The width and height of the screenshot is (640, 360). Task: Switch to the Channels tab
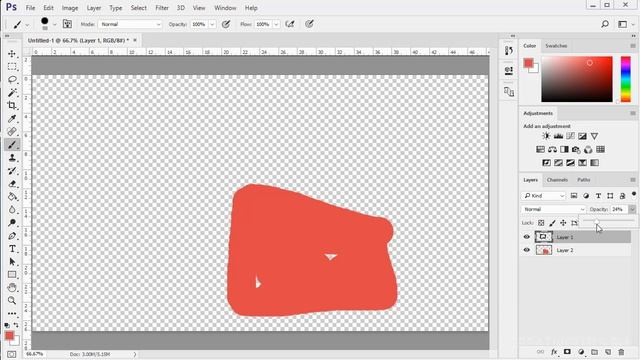click(x=557, y=180)
